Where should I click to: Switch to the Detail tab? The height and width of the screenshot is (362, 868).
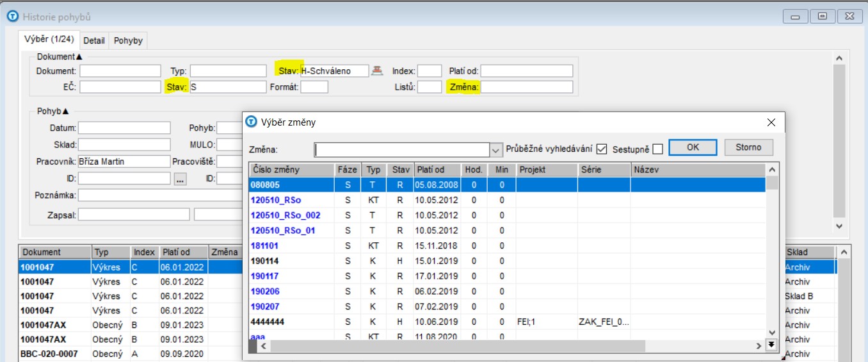(x=94, y=40)
